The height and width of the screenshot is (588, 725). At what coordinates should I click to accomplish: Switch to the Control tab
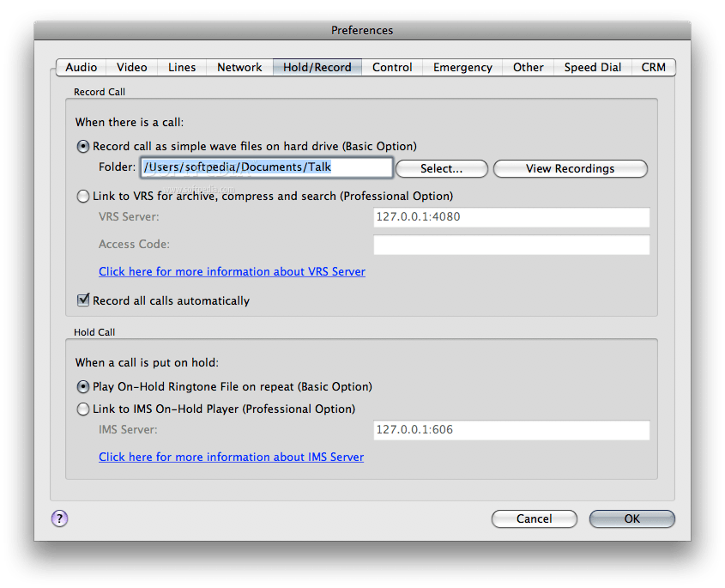pos(392,67)
